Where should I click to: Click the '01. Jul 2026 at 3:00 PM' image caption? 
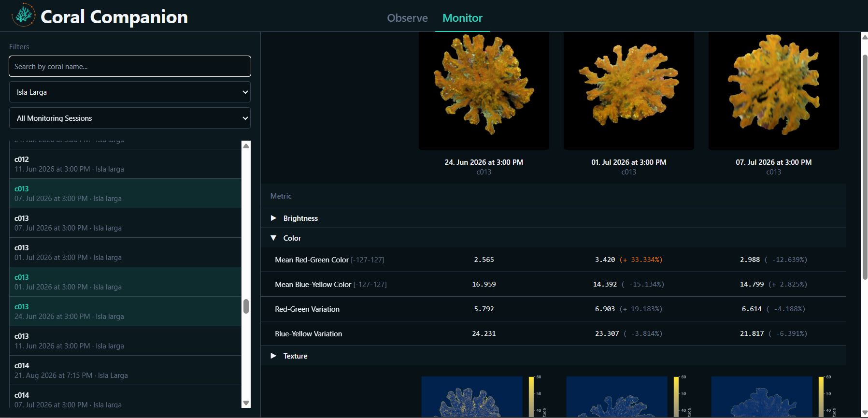coord(629,162)
